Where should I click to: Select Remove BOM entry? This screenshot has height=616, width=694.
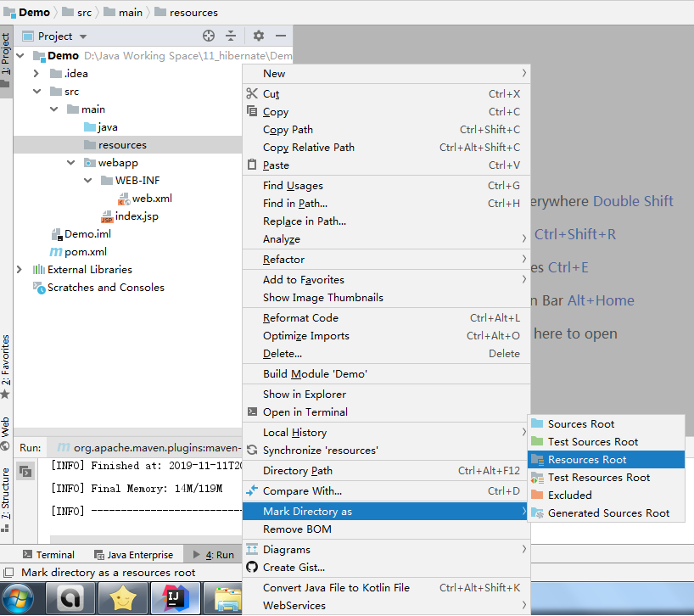pyautogui.click(x=386, y=529)
